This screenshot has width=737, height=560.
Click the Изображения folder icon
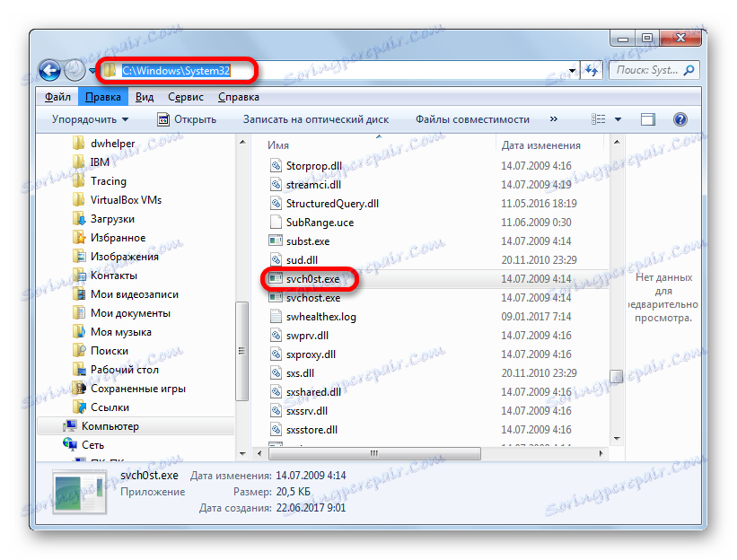click(79, 256)
